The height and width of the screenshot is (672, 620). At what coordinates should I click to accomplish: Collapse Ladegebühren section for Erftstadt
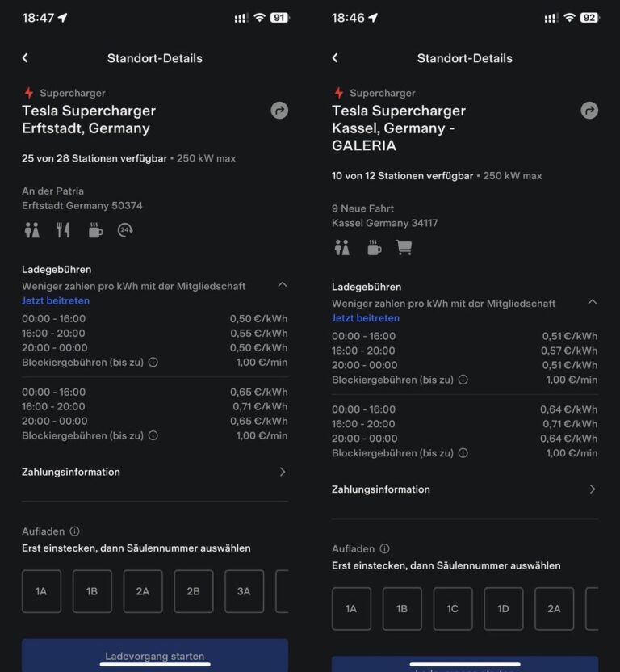[282, 284]
